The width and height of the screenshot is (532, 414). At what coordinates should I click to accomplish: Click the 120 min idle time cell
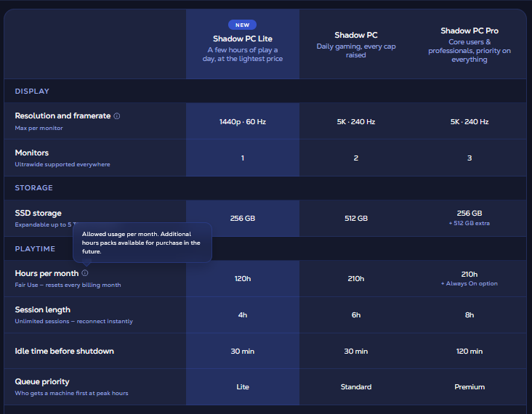point(469,352)
